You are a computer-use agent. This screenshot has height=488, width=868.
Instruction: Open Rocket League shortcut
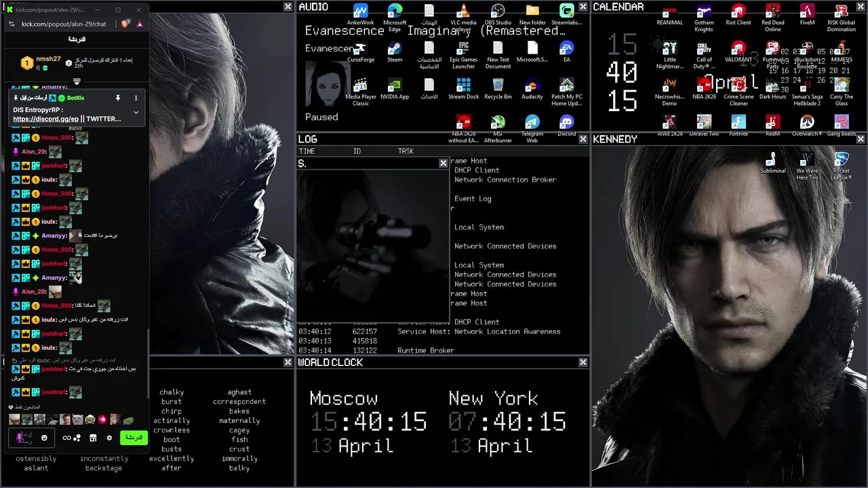click(x=842, y=166)
